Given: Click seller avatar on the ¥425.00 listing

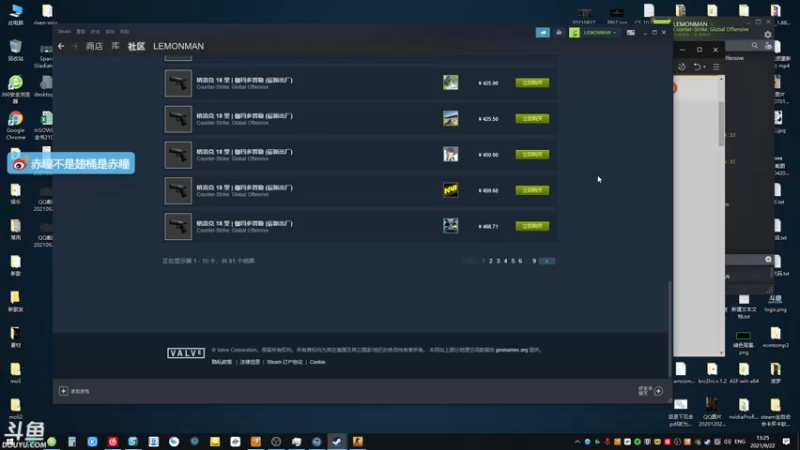Looking at the screenshot, I should pos(451,83).
